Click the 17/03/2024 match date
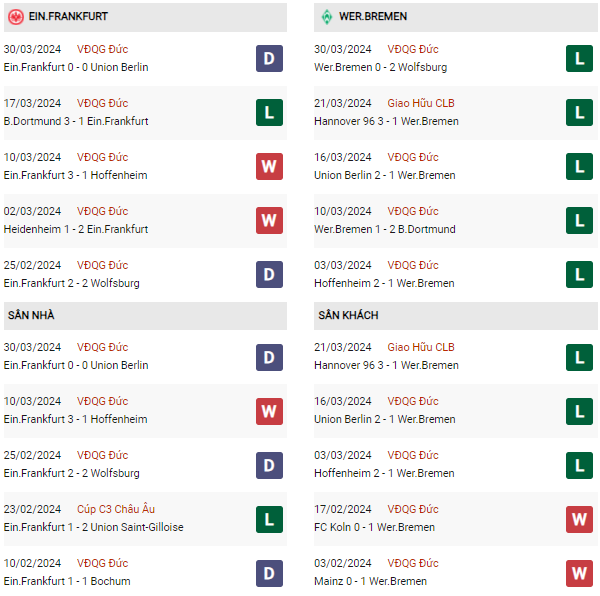600x596 pixels. click(x=32, y=103)
